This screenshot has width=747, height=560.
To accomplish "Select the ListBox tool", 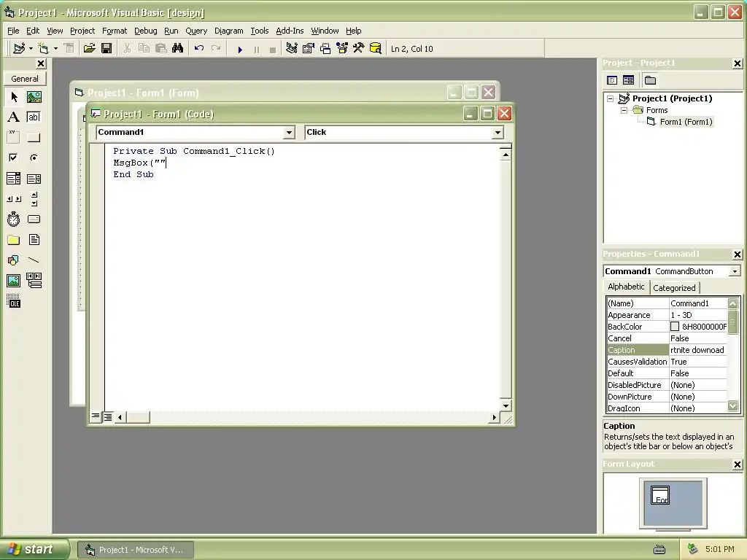I will click(34, 179).
